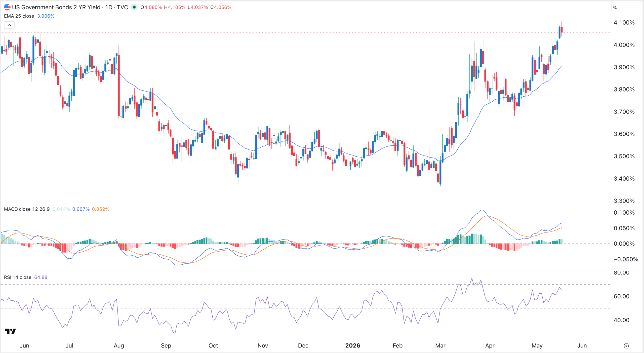This screenshot has width=644, height=353.
Task: Click the 3.300% price axis label
Action: click(x=624, y=201)
